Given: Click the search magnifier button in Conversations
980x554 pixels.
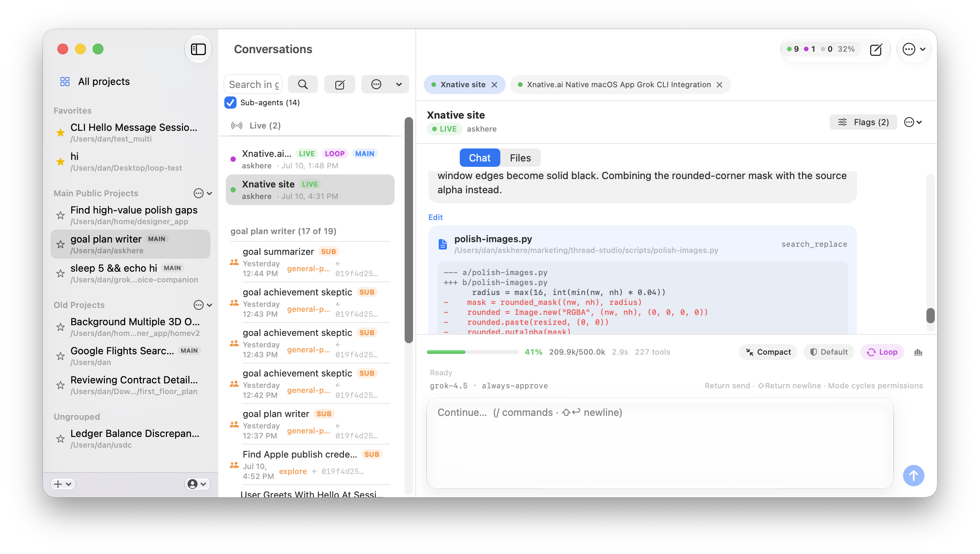Looking at the screenshot, I should (302, 84).
